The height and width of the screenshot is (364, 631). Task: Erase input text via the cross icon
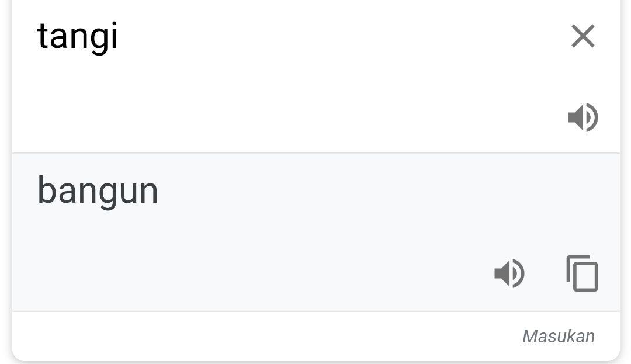[x=583, y=36]
